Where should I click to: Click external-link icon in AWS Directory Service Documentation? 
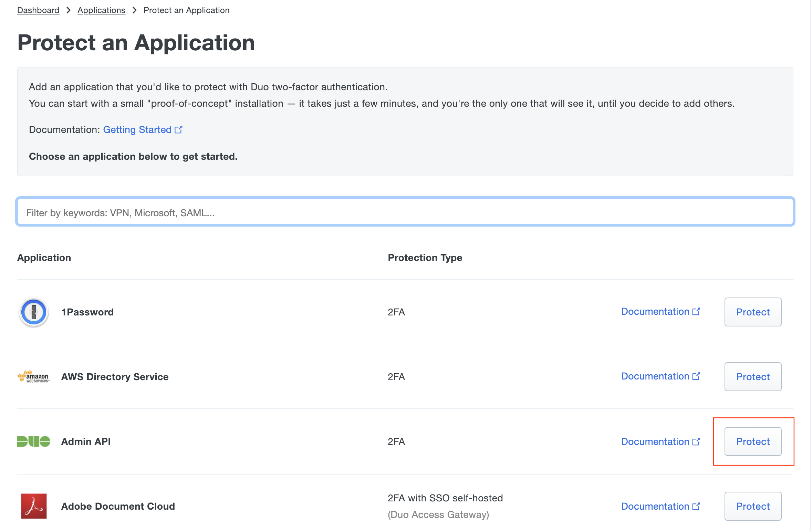pyautogui.click(x=696, y=376)
